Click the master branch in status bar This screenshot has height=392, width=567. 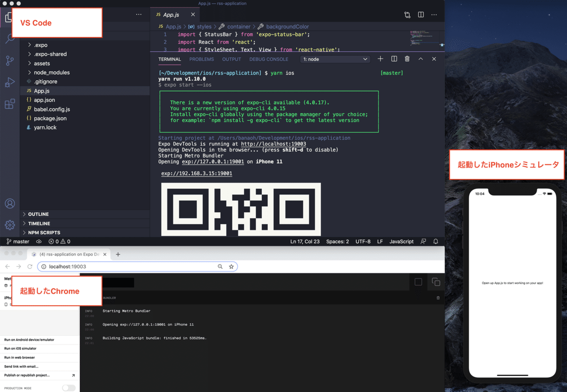[x=18, y=241]
